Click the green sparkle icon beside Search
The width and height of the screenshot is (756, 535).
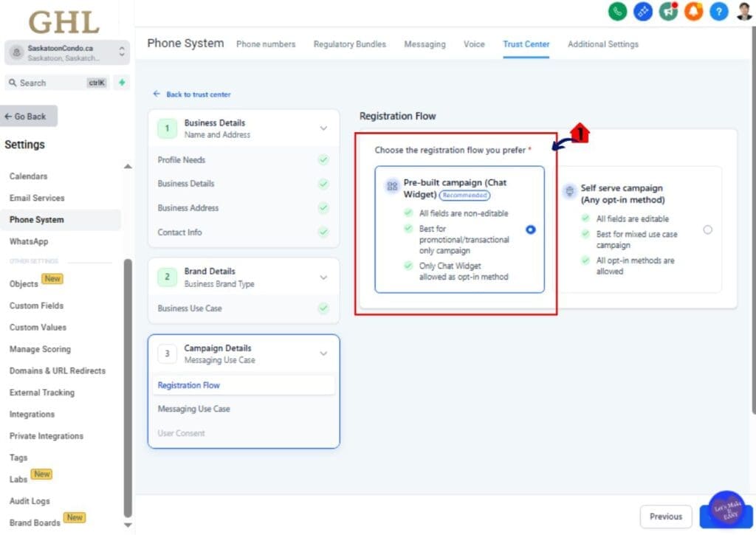pos(120,83)
